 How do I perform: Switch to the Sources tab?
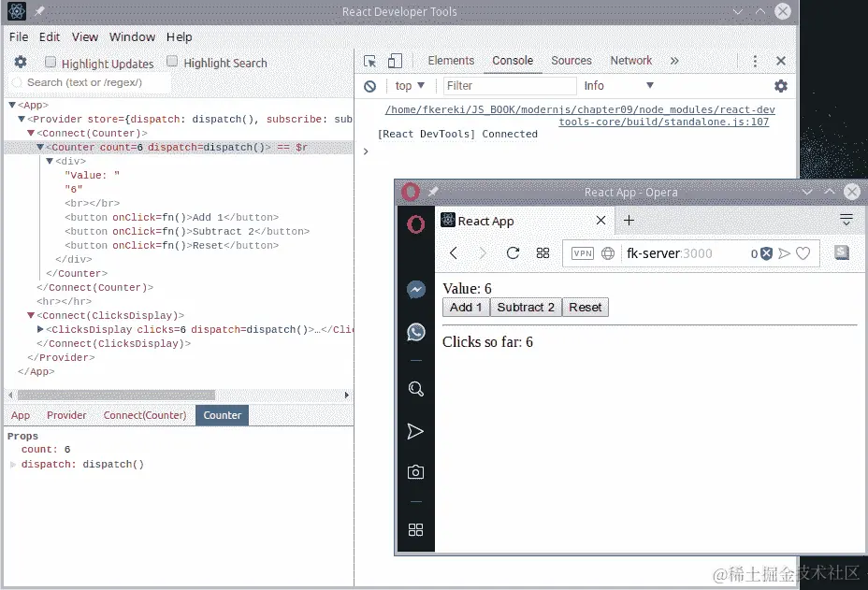point(571,61)
